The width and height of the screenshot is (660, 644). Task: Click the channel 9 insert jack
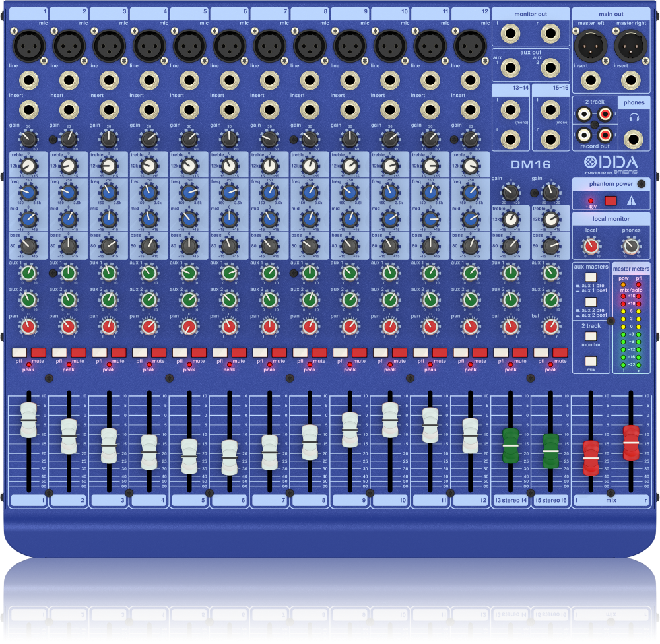350,110
